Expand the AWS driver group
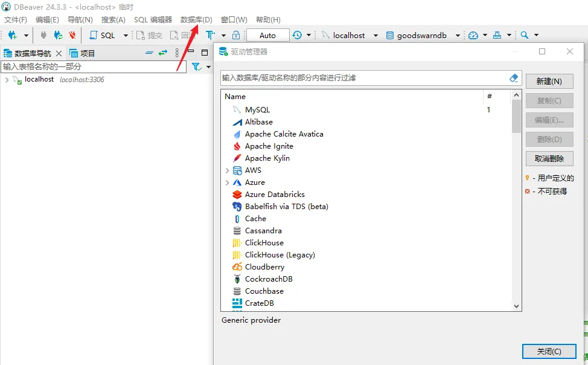This screenshot has width=588, height=365. [227, 170]
